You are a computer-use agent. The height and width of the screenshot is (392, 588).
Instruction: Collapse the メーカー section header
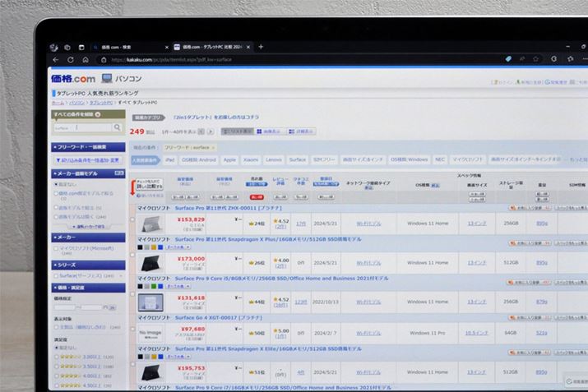[x=88, y=238]
